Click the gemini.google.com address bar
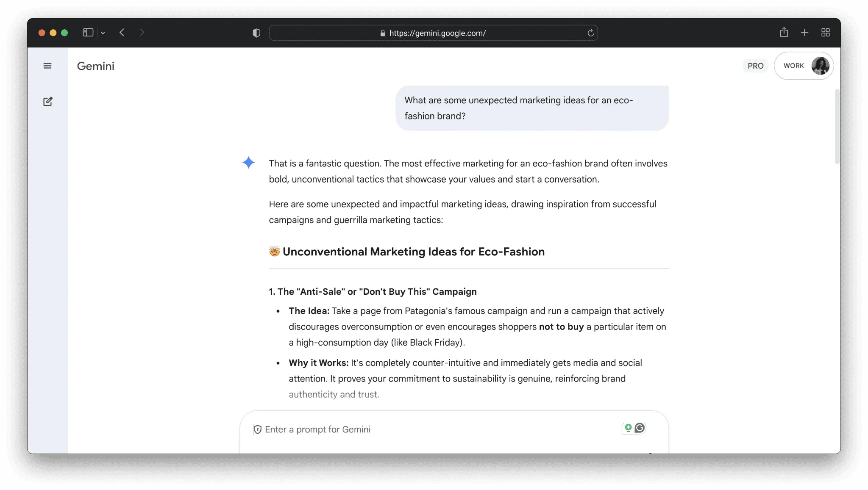The width and height of the screenshot is (868, 490). pos(437,33)
